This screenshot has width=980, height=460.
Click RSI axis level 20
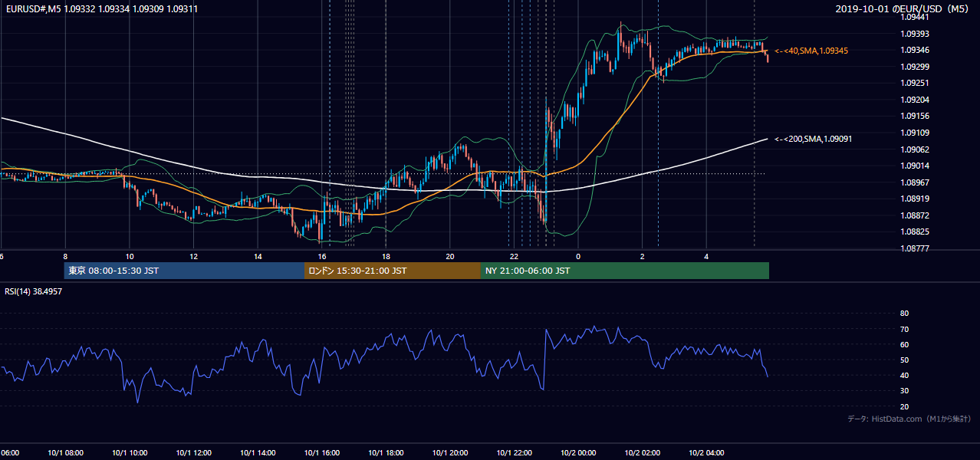(x=904, y=406)
